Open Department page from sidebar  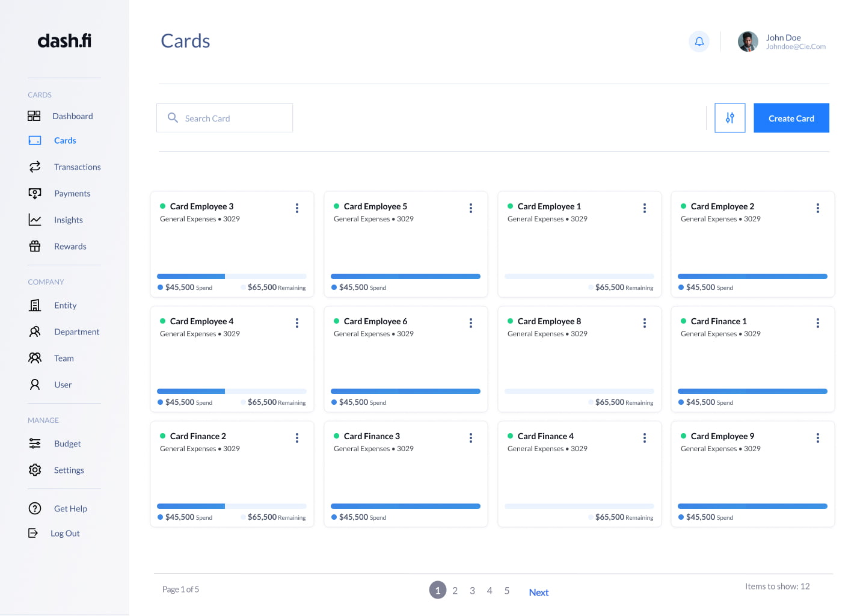(x=76, y=332)
